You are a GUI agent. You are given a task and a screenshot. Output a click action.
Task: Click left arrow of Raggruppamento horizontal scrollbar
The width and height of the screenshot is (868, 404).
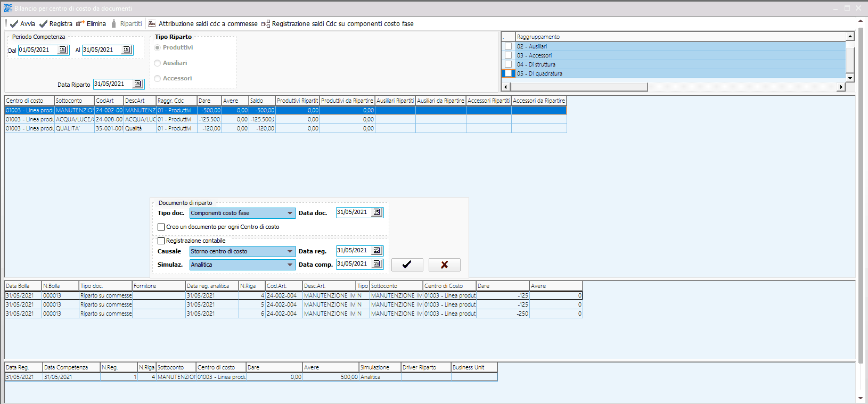click(506, 87)
